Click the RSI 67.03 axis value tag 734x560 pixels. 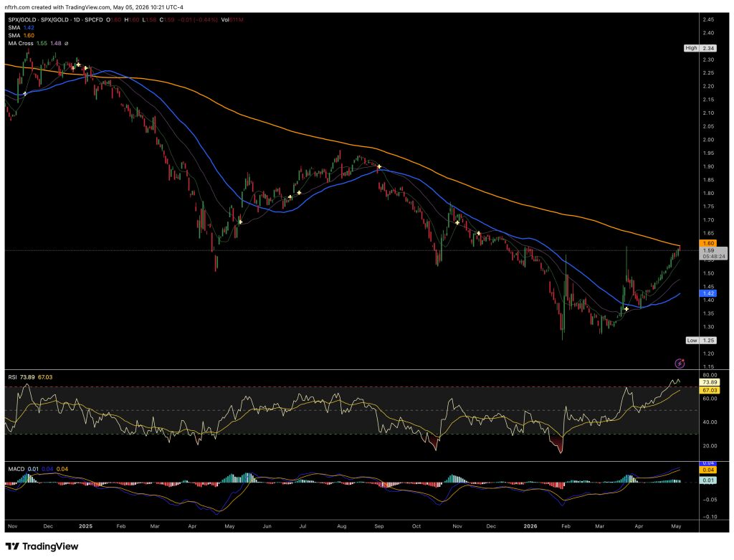(710, 390)
